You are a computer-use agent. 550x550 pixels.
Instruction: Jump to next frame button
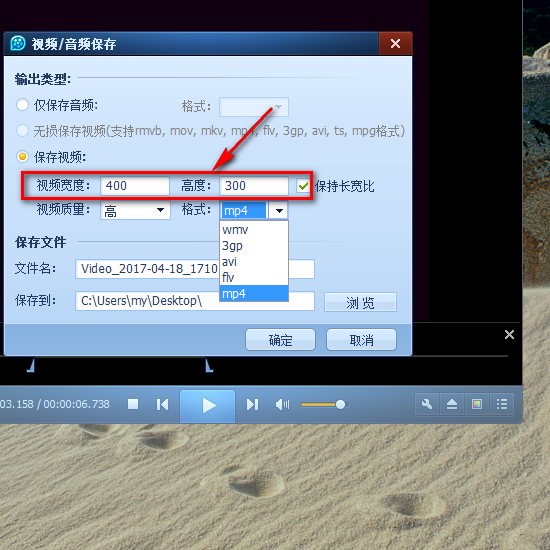click(x=252, y=404)
